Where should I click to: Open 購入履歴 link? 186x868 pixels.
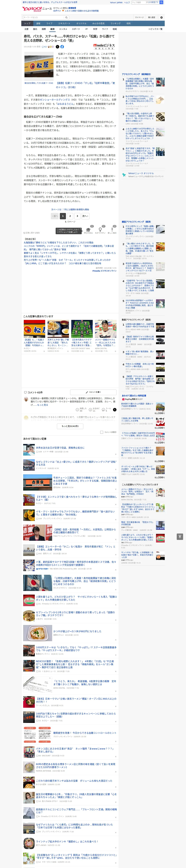click(x=152, y=18)
